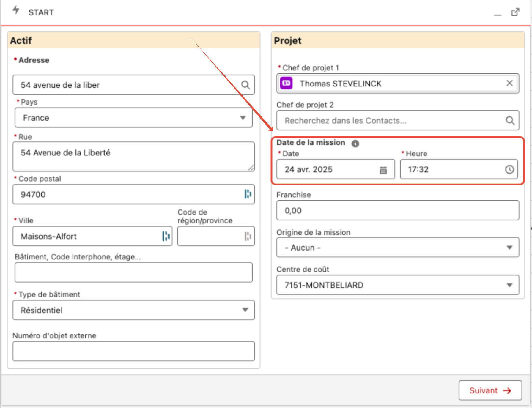This screenshot has height=408, width=532.
Task: Click the Rue text area resize handle
Action: pyautogui.click(x=251, y=168)
